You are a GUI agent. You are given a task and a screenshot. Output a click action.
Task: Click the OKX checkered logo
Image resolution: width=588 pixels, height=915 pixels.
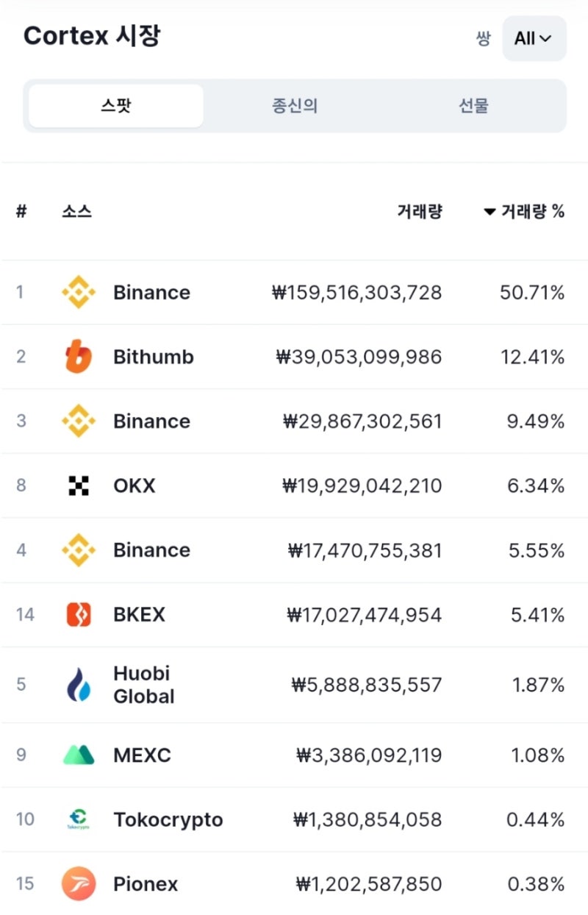[x=79, y=485]
